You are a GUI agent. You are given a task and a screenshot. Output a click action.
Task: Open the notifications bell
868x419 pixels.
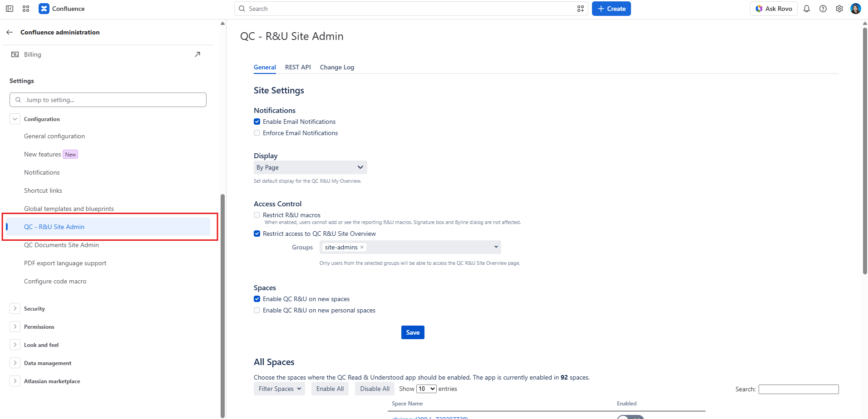click(x=807, y=9)
